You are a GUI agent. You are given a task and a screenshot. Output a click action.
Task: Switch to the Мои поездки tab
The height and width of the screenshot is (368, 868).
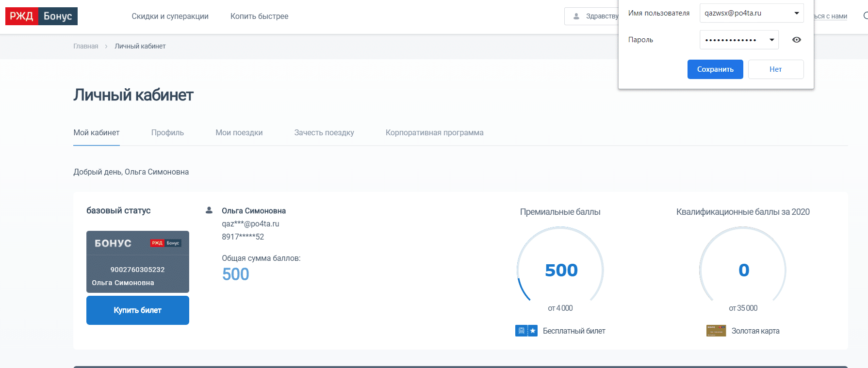tap(239, 133)
